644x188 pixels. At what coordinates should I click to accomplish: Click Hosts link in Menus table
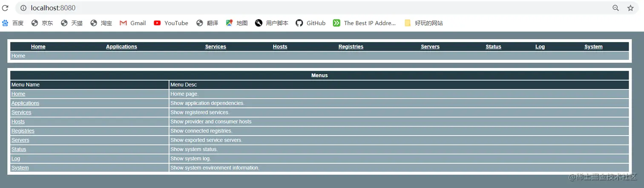point(18,121)
